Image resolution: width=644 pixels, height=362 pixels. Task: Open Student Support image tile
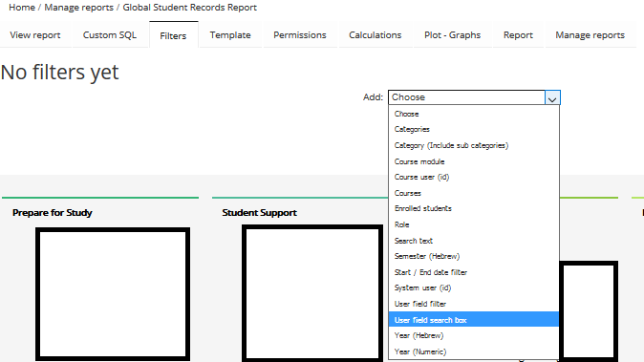[x=312, y=293]
